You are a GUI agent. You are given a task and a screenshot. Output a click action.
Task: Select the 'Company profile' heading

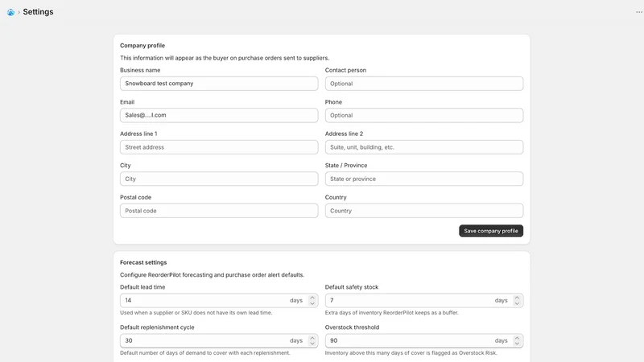coord(142,46)
